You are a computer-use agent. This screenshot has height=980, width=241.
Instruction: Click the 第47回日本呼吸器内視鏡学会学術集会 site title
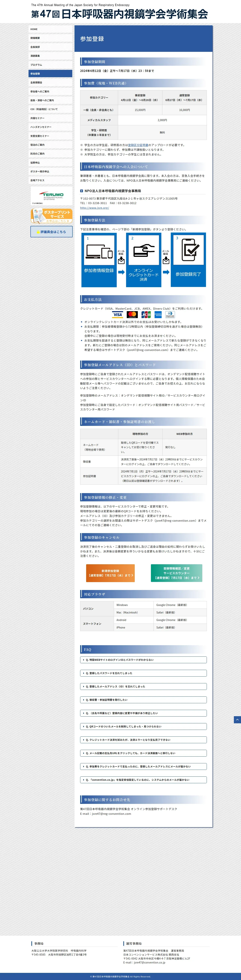119,14
